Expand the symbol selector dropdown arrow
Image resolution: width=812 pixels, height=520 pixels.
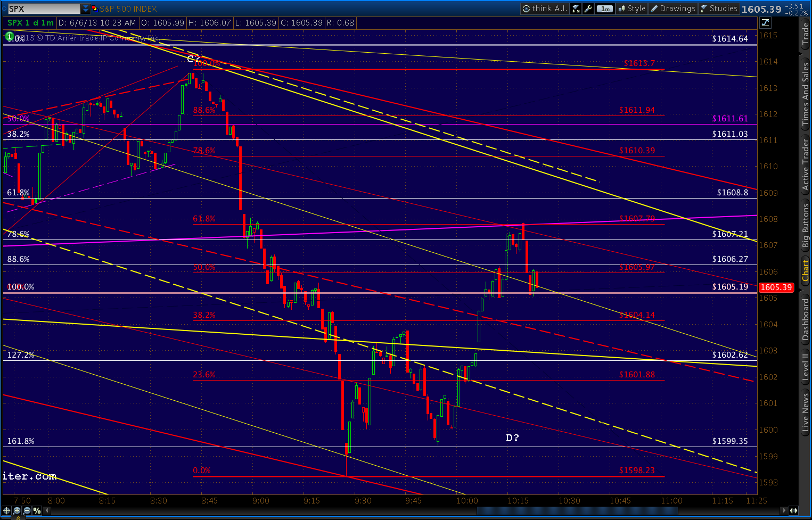click(x=86, y=9)
